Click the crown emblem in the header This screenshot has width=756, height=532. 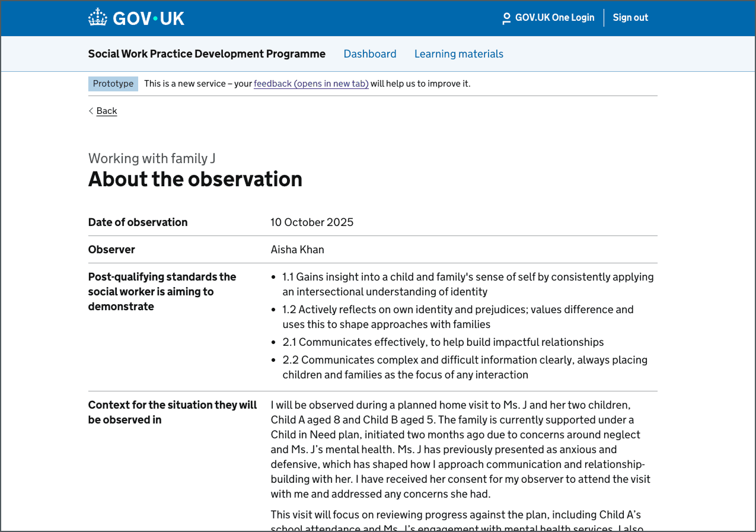(x=98, y=17)
